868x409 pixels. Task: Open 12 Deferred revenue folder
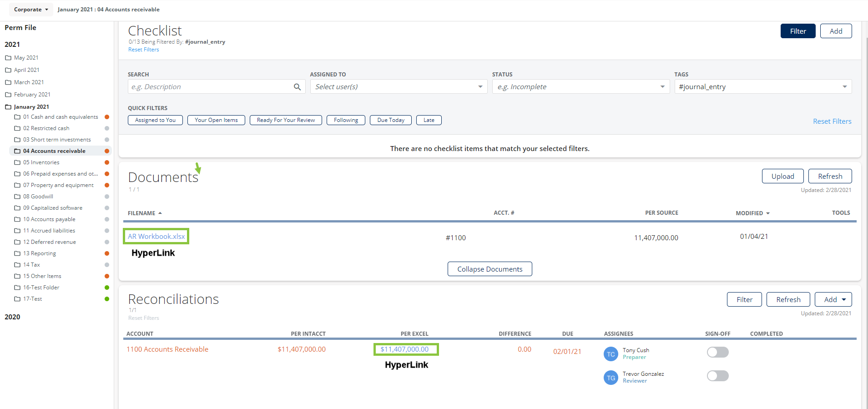tap(50, 242)
